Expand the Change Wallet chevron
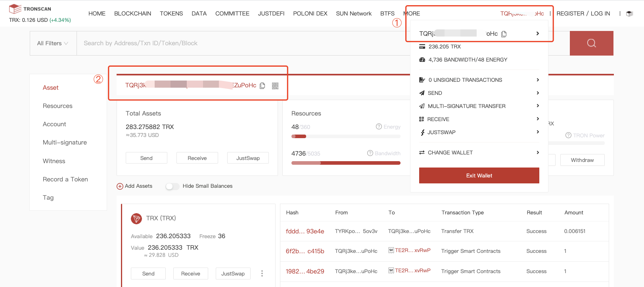This screenshot has height=287, width=644. [537, 152]
